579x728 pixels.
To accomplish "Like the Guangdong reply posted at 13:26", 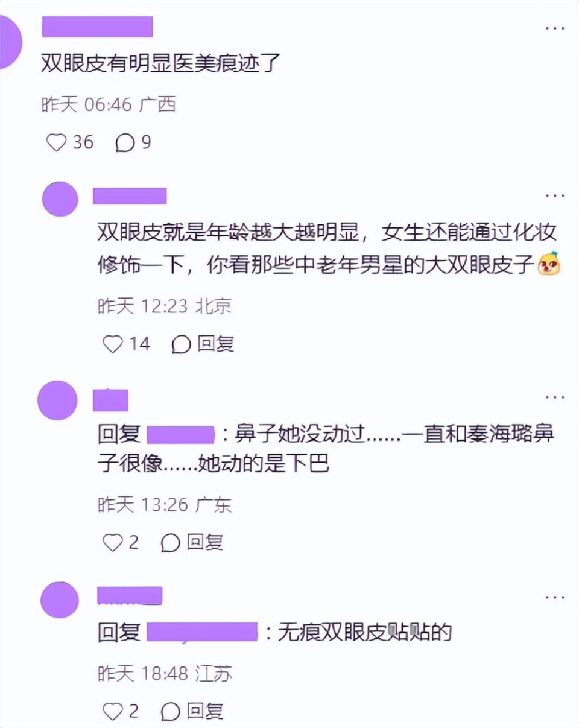I will [x=113, y=543].
